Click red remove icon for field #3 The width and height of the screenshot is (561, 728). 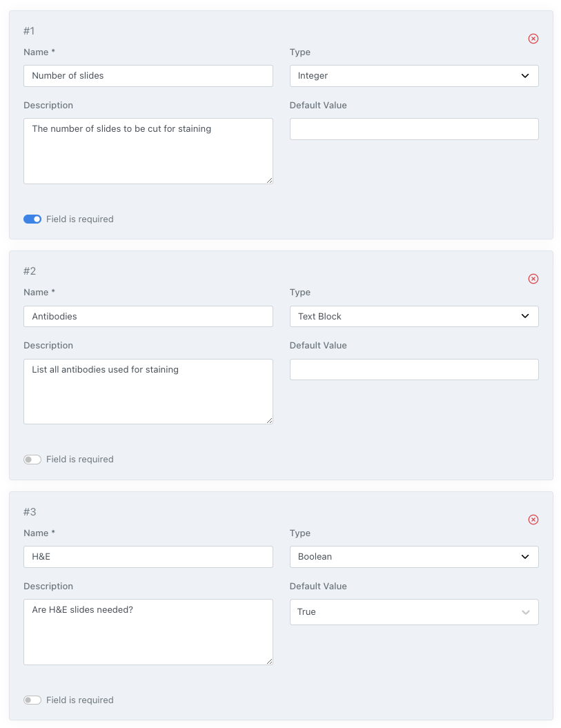coord(533,520)
